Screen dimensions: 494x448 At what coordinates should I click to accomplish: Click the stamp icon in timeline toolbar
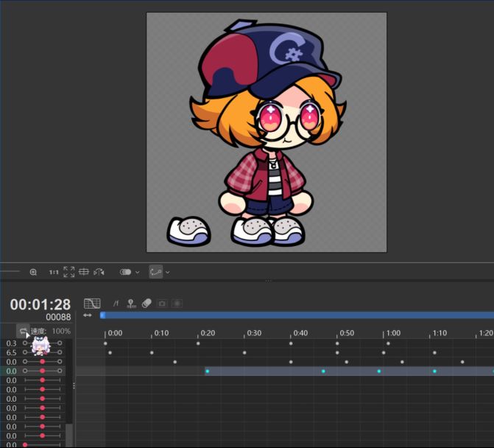pyautogui.click(x=131, y=304)
